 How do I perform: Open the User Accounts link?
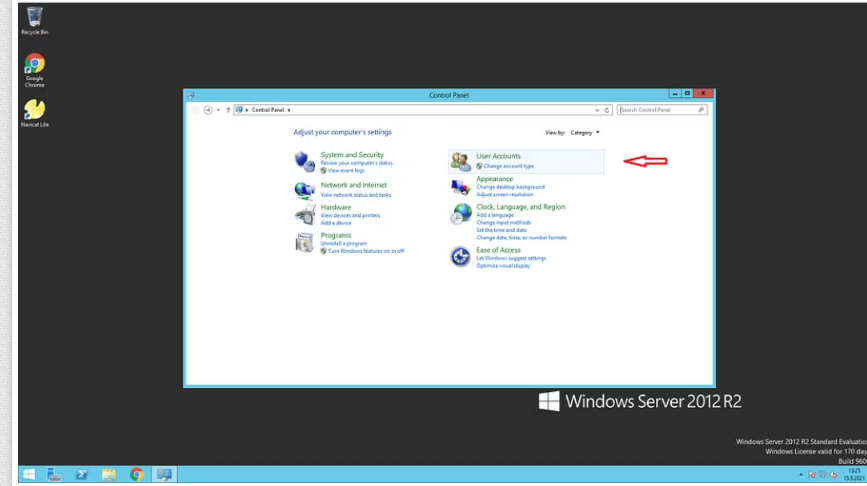click(x=498, y=156)
